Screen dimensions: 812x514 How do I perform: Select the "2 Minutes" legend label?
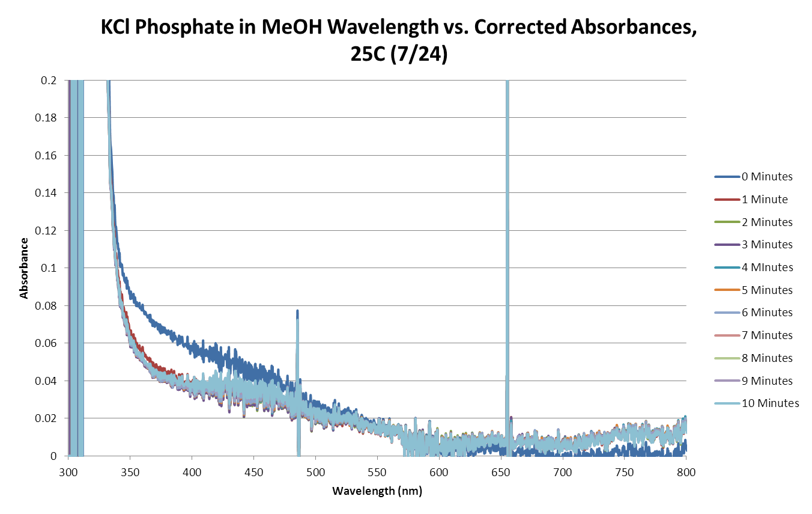(x=767, y=222)
